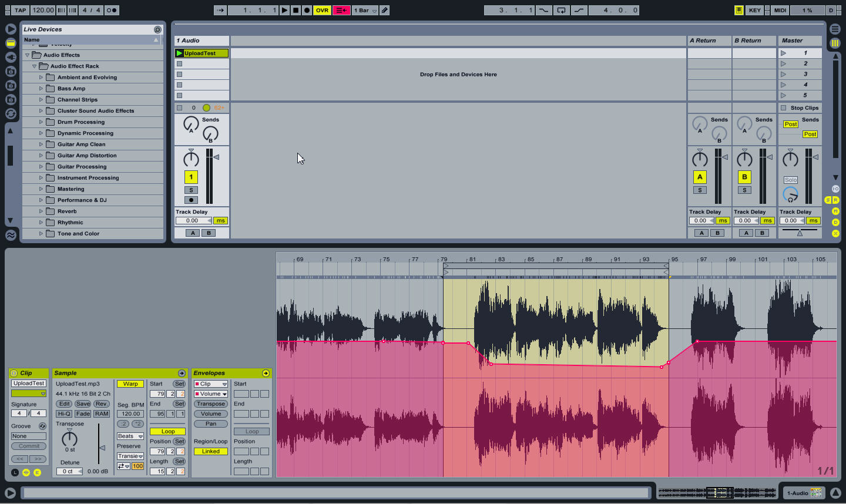This screenshot has width=846, height=504.
Task: Click the sample Transpose knob
Action: point(69,438)
